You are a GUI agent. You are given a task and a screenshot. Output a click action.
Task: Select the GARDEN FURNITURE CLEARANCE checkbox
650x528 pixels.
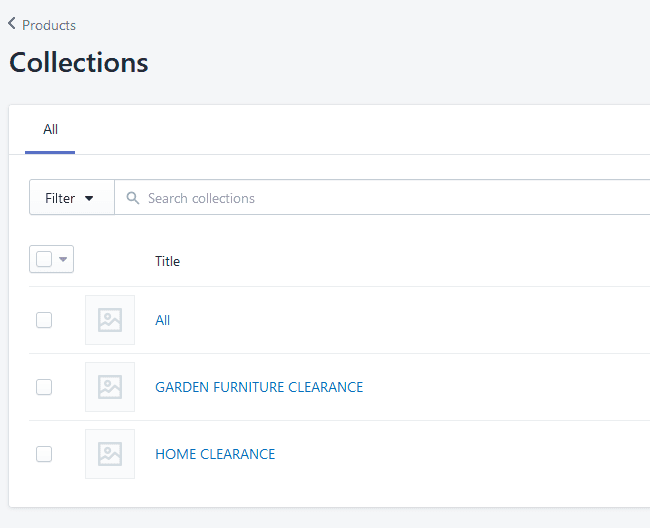[44, 387]
